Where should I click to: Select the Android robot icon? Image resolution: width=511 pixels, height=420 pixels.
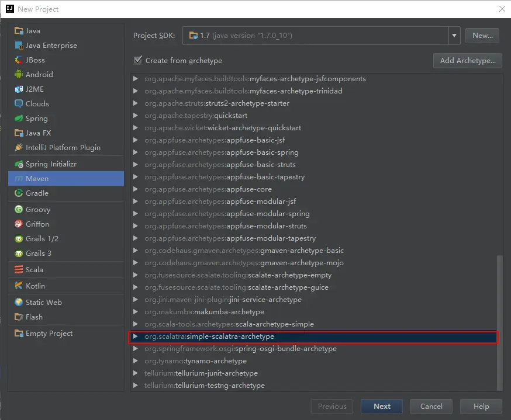point(19,75)
